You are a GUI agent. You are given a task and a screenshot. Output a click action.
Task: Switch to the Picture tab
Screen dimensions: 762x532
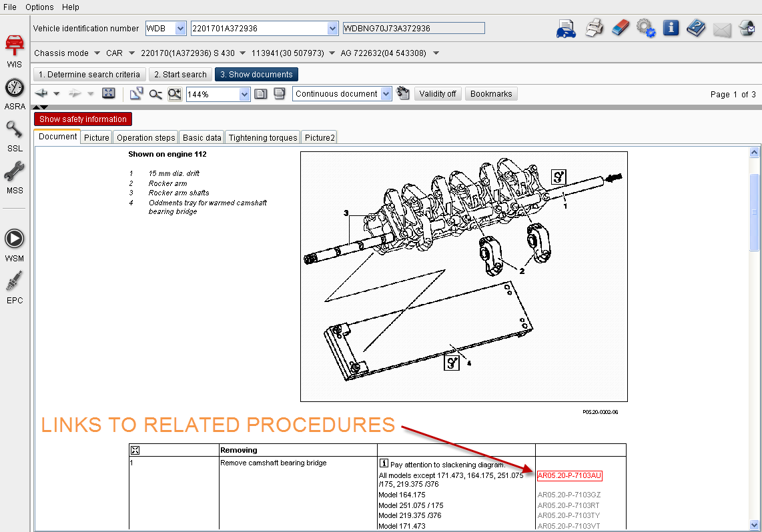[96, 138]
